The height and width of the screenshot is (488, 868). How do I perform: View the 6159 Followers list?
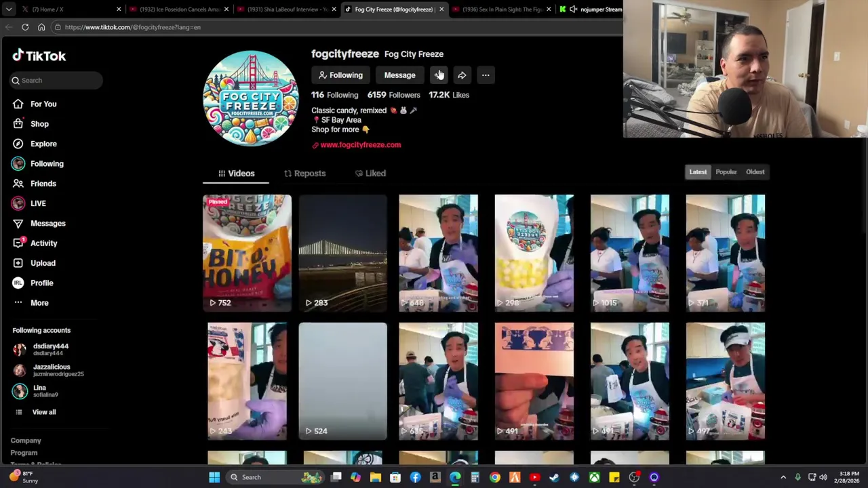coord(393,95)
